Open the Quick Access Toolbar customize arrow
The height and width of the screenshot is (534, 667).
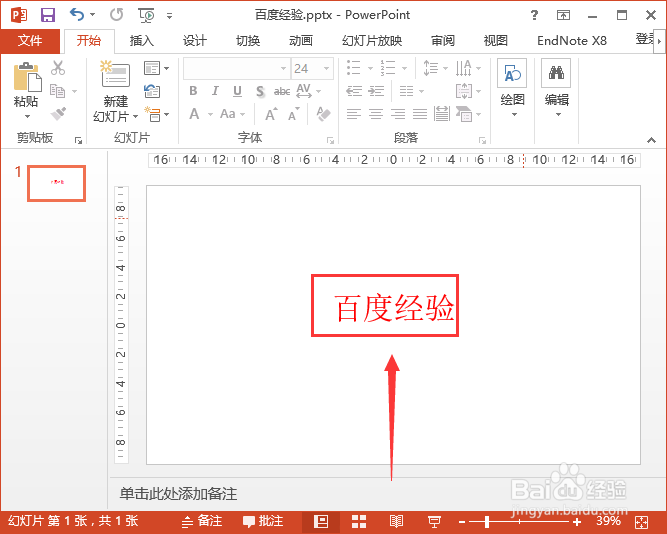tap(169, 16)
